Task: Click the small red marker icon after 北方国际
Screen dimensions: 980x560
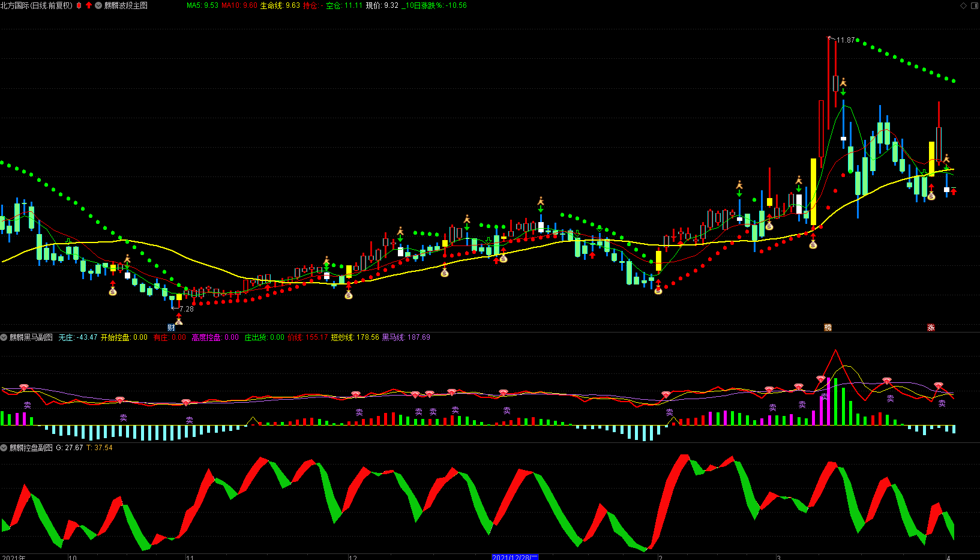Action: click(79, 5)
